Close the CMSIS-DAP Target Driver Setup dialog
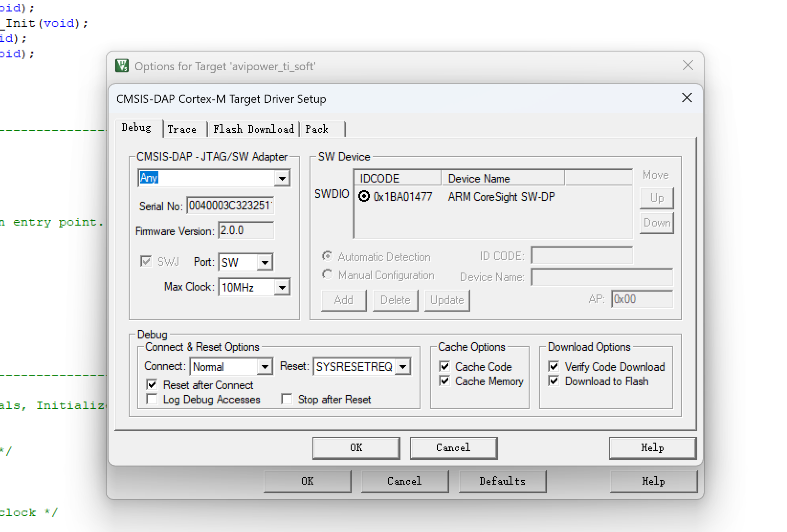Image resolution: width=787 pixels, height=532 pixels. click(687, 98)
